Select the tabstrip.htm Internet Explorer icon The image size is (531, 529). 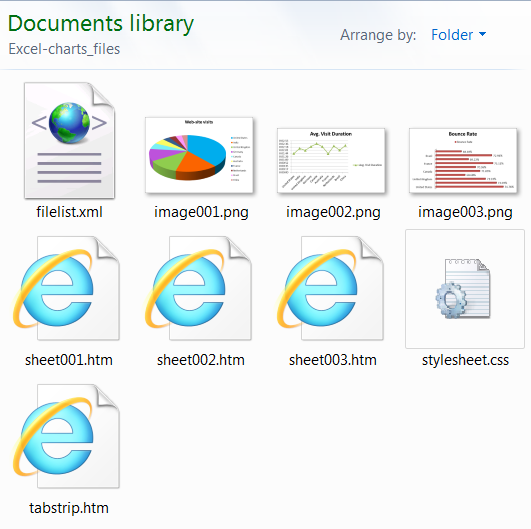[66, 436]
